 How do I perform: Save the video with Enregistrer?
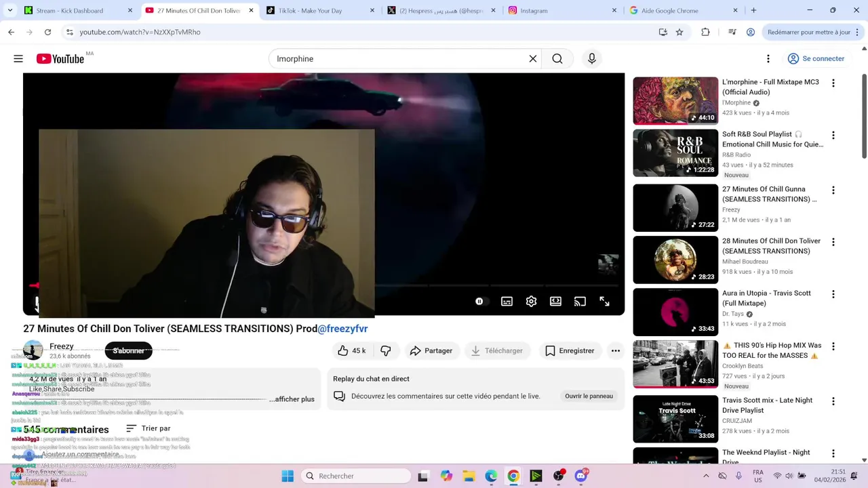click(570, 350)
